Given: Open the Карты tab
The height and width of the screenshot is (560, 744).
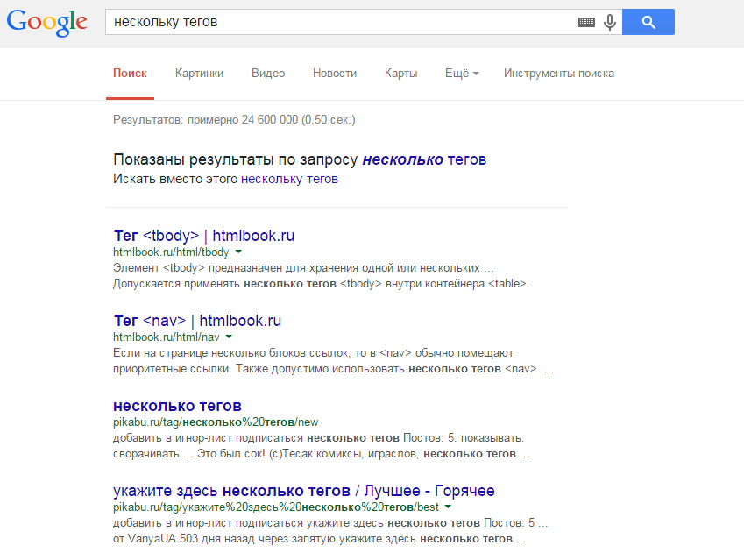Looking at the screenshot, I should point(400,74).
